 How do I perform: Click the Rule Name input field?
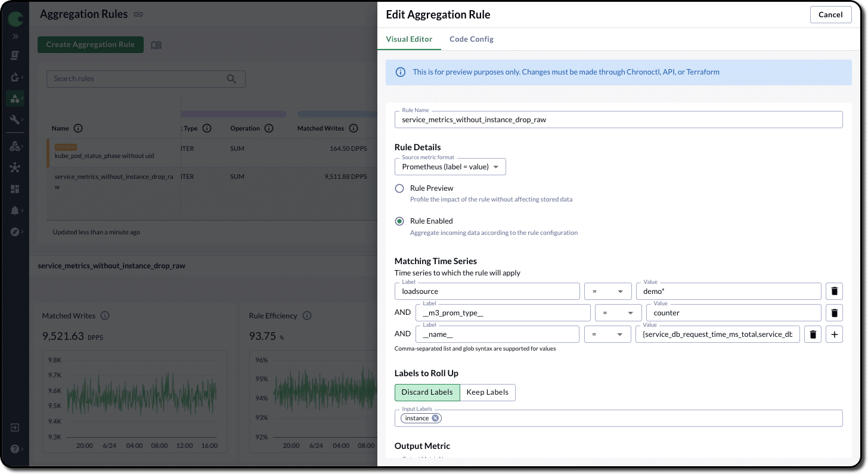click(618, 120)
